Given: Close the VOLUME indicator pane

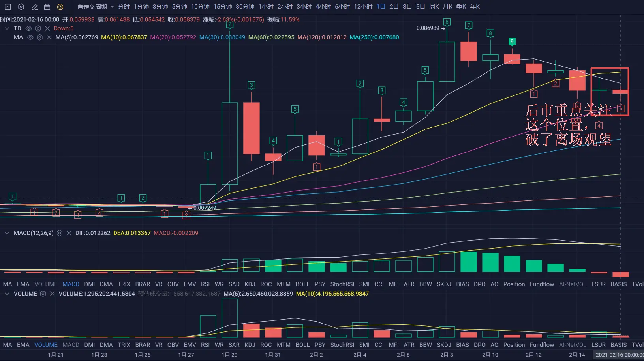Looking at the screenshot, I should click(x=52, y=294).
